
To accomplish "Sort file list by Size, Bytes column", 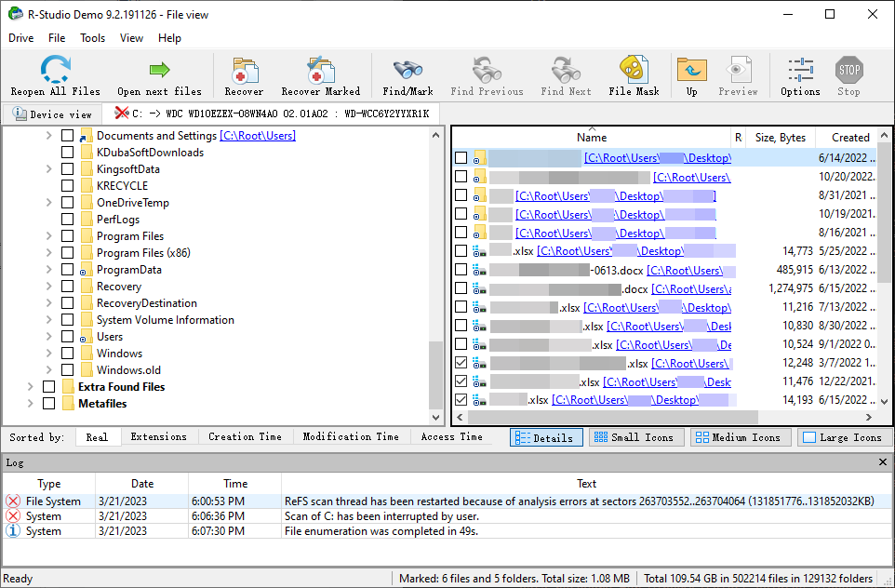I will [781, 138].
